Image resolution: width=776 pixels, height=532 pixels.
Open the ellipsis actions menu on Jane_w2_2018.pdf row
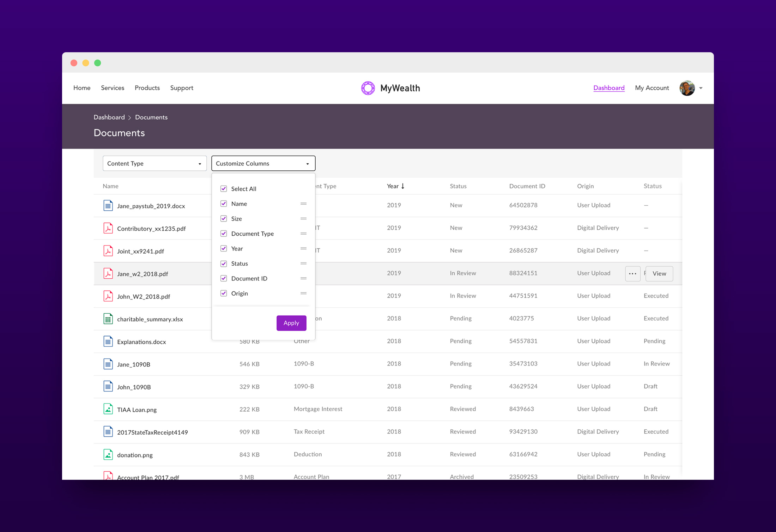632,273
